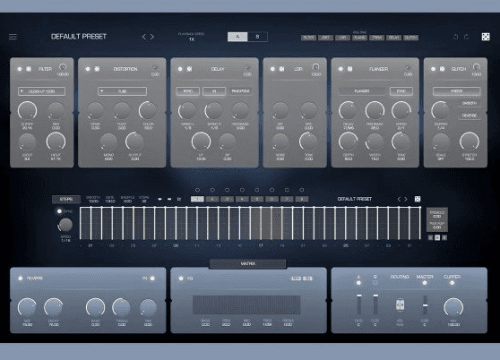Screen dimensions: 500x360
Task: Select previous sequencer preset arrow
Action: [399, 199]
